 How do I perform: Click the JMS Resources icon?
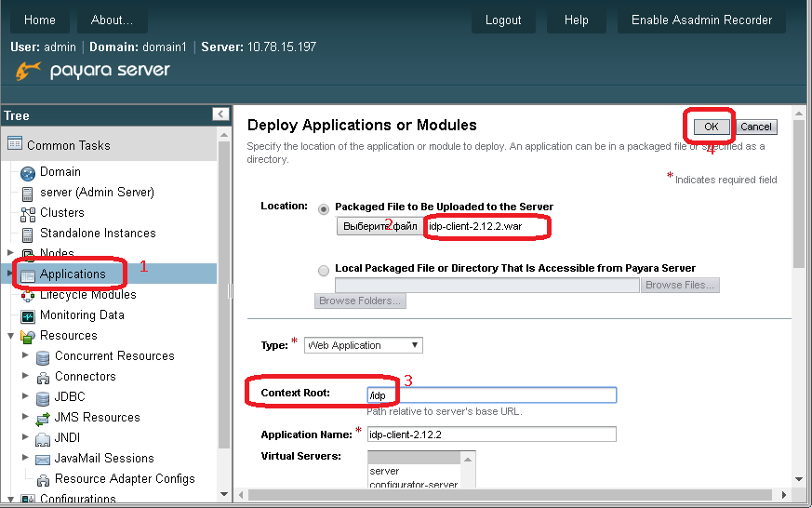(x=43, y=419)
